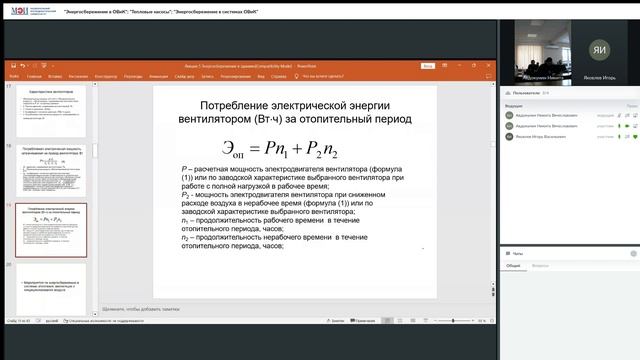The height and width of the screenshot is (360, 640).
Task: Open the Рисование ribbon tab
Action: pyautogui.click(x=78, y=76)
